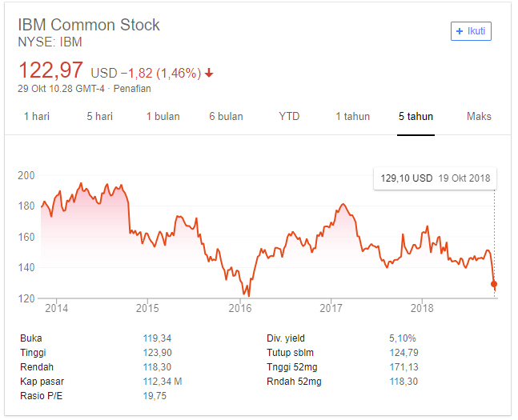The height and width of the screenshot is (420, 518).
Task: Open the 1 bulan chart range
Action: [163, 117]
